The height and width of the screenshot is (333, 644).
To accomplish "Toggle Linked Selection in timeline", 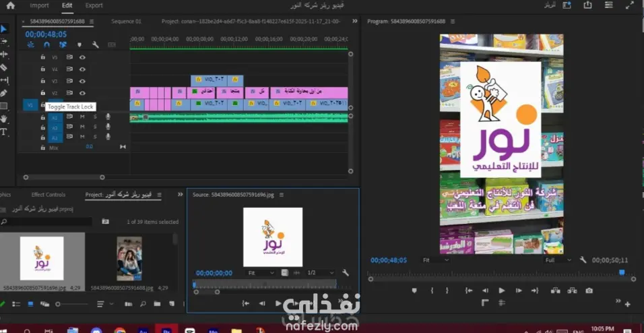I will pyautogui.click(x=63, y=44).
